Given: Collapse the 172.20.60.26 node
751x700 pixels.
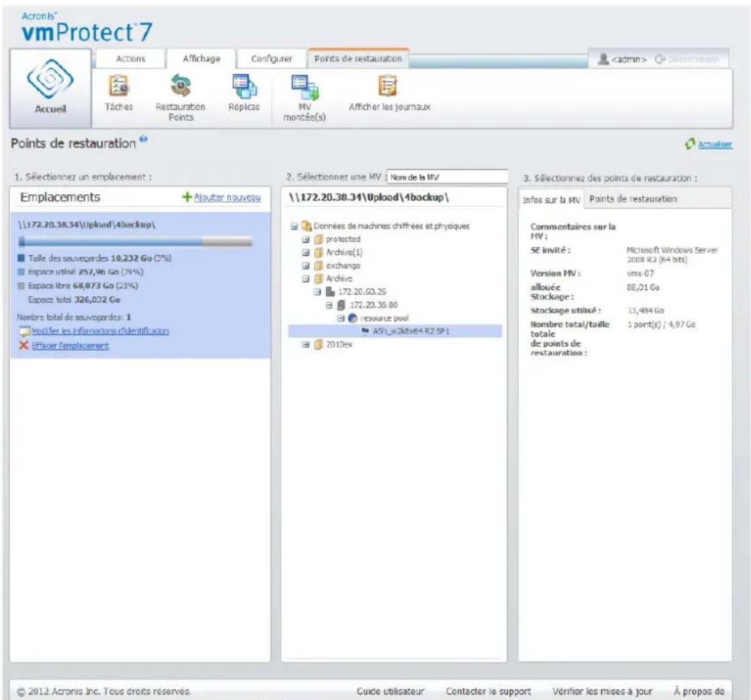Looking at the screenshot, I should pos(318,292).
